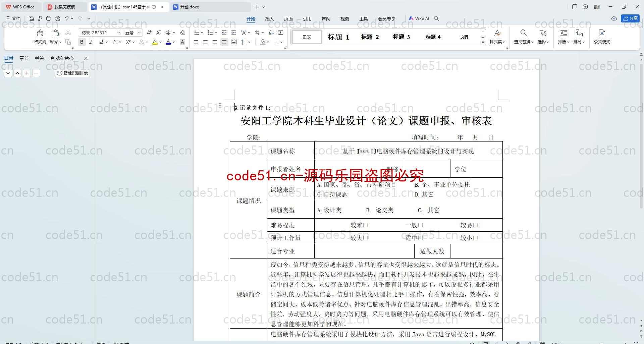Screen dimensions: 644x344
Task: Click 智能识别目录 button
Action: (x=72, y=73)
